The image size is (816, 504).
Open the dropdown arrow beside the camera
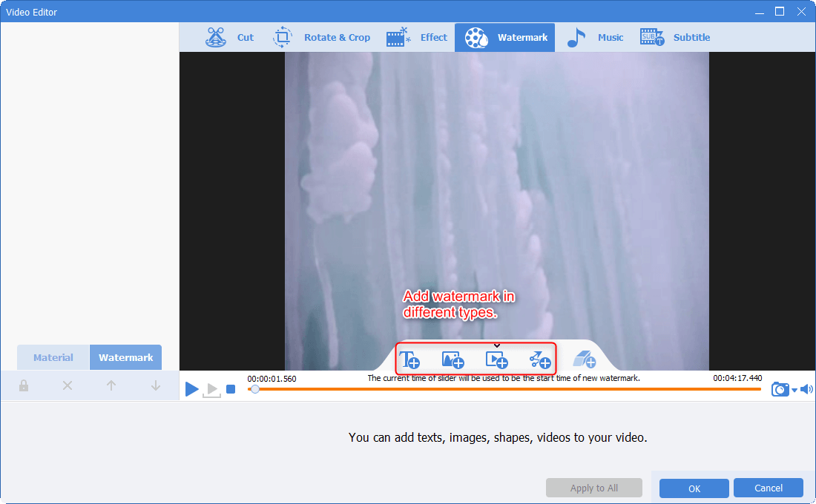pyautogui.click(x=794, y=390)
